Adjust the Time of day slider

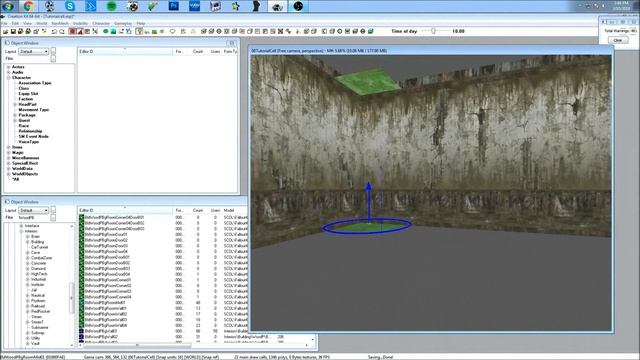(x=433, y=31)
